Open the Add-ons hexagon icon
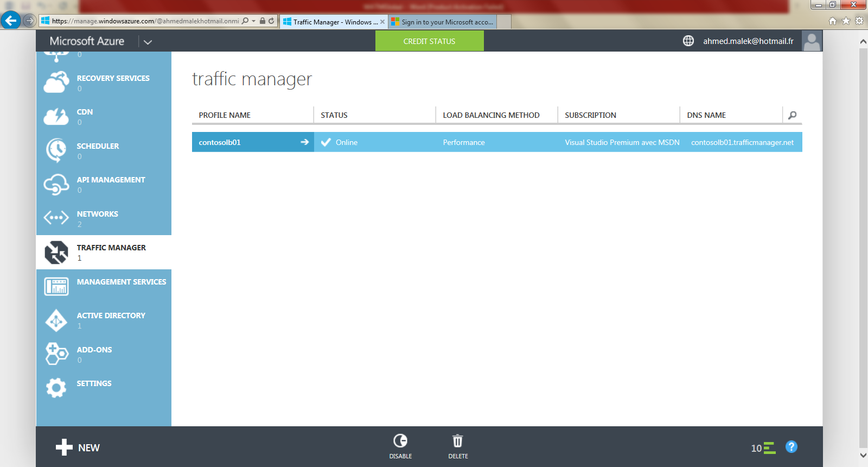 point(56,354)
